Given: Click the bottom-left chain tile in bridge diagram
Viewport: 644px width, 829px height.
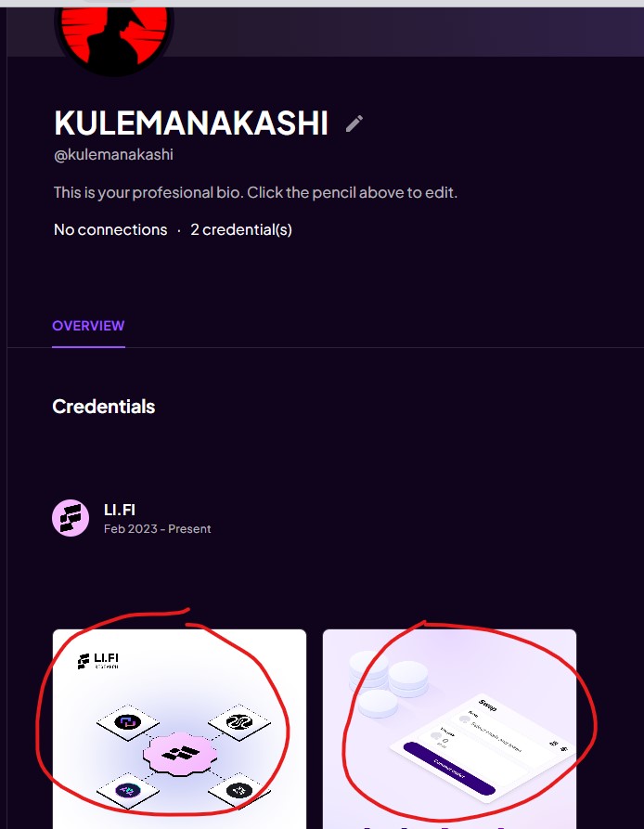Looking at the screenshot, I should 127,791.
